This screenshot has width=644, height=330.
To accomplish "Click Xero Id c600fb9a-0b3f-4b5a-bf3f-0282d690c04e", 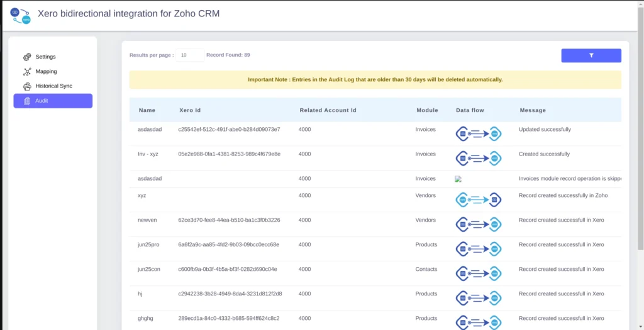I will click(228, 270).
